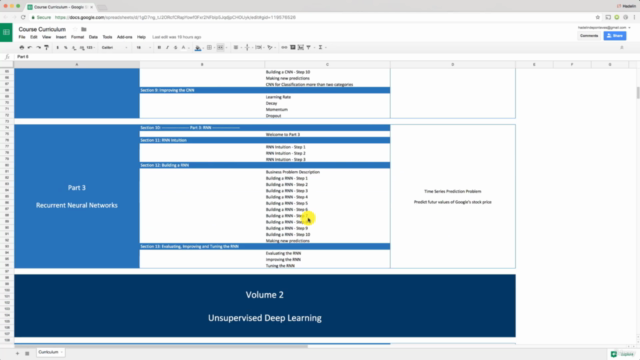This screenshot has width=640, height=360.
Task: Click the merge cells icon
Action: 220,47
